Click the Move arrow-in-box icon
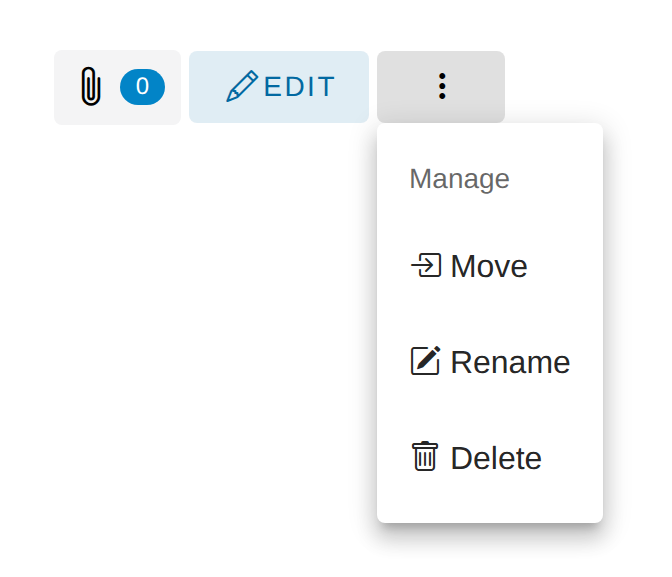Screen dimensions: 672x577 click(426, 266)
